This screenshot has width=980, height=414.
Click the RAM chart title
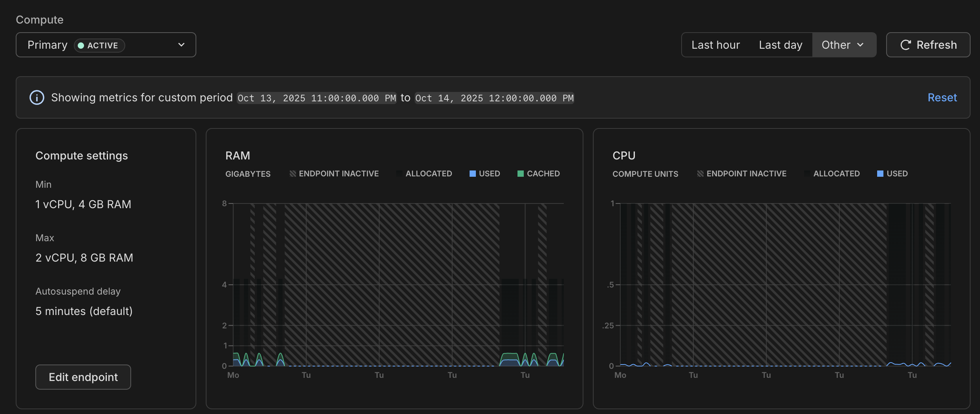pos(238,156)
